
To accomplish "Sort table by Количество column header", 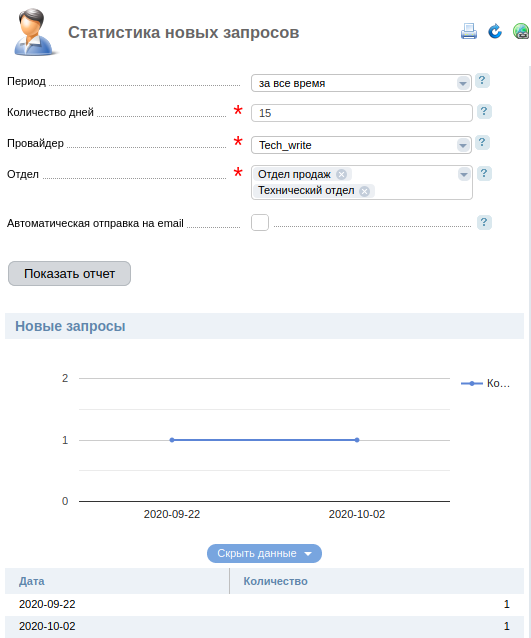I will point(275,581).
